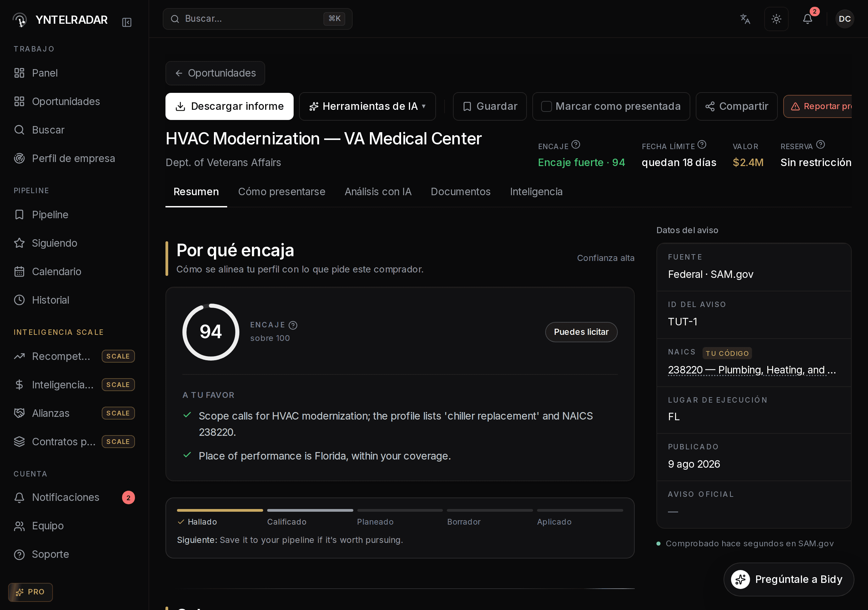868x610 pixels.
Task: Click the Calificado progress stage
Action: click(310, 518)
